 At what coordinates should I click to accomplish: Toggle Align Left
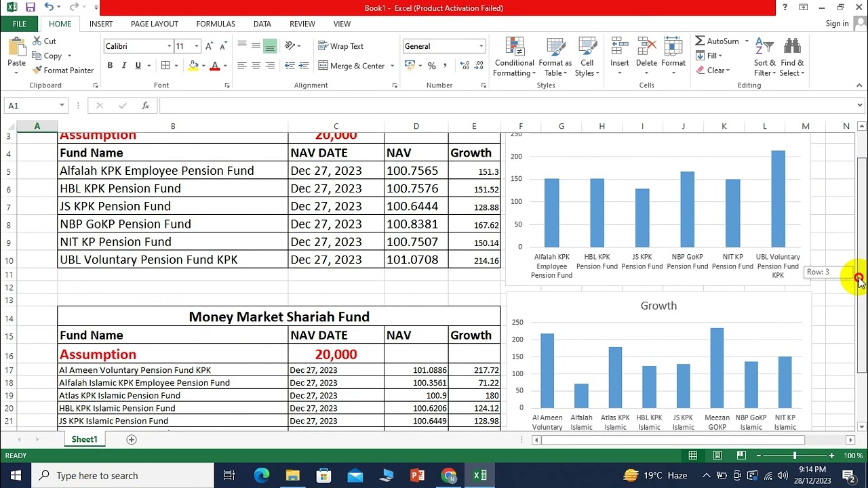click(242, 66)
